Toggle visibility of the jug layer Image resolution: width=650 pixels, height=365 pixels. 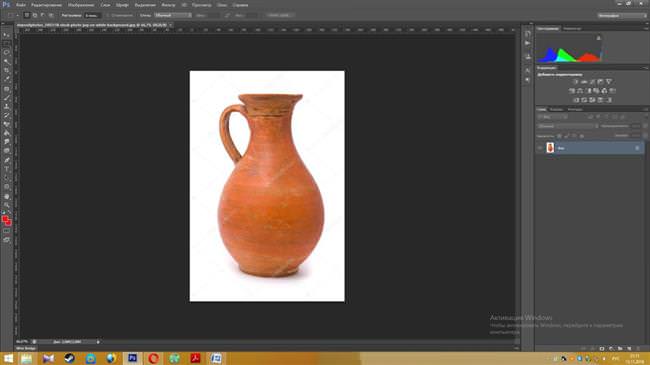point(540,148)
